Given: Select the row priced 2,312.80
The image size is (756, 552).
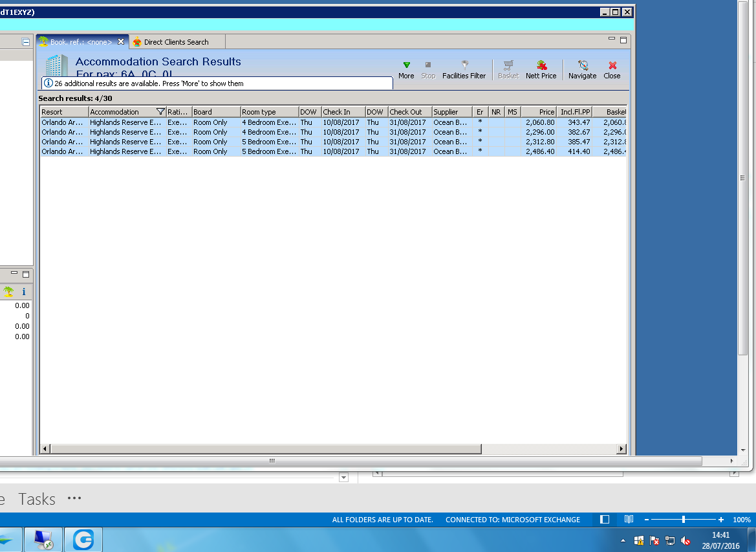Looking at the screenshot, I should pos(333,142).
